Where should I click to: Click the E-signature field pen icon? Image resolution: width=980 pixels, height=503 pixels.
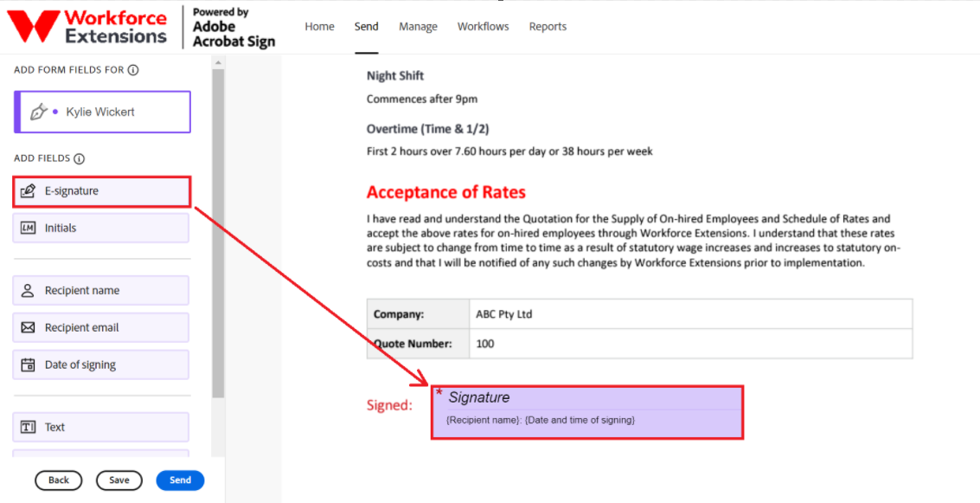tap(28, 191)
